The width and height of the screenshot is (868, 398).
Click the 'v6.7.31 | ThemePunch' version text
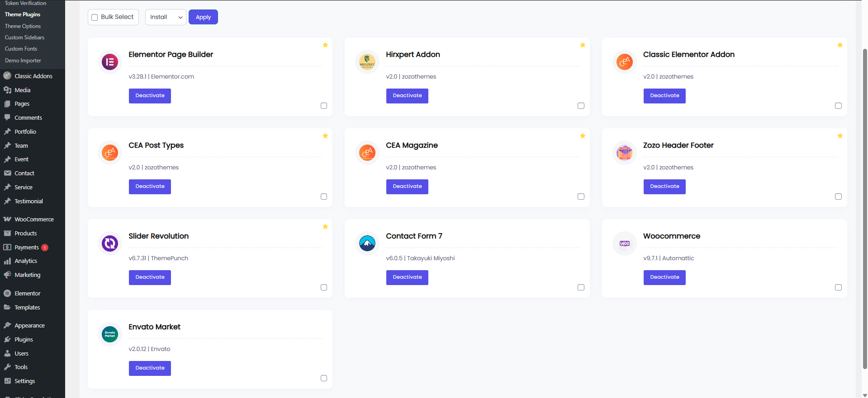coord(158,258)
